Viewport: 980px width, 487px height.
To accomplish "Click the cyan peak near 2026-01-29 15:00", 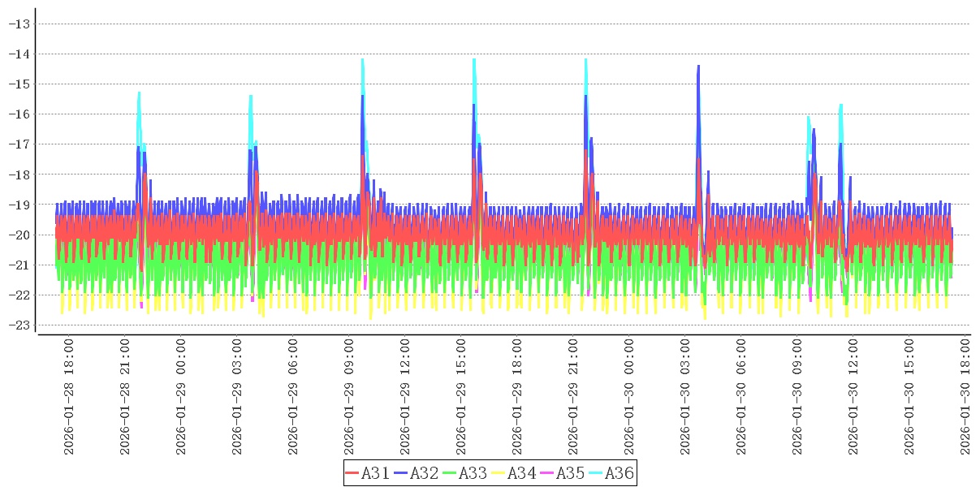I will pyautogui.click(x=473, y=62).
